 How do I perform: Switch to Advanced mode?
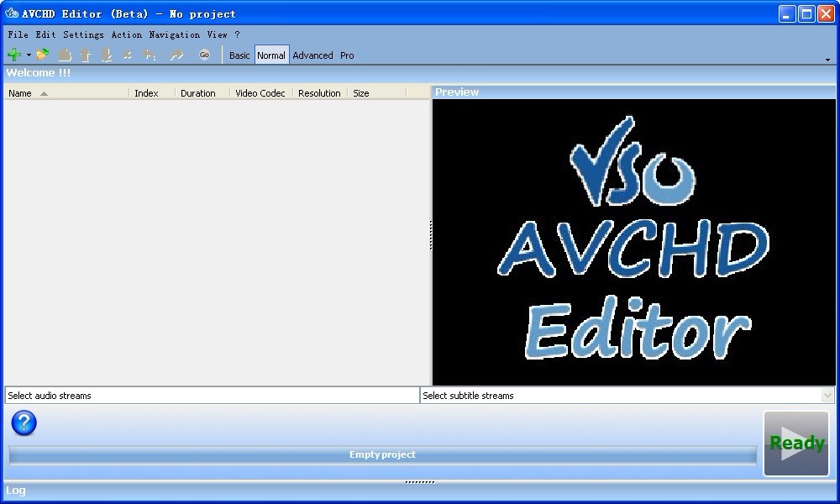click(312, 55)
